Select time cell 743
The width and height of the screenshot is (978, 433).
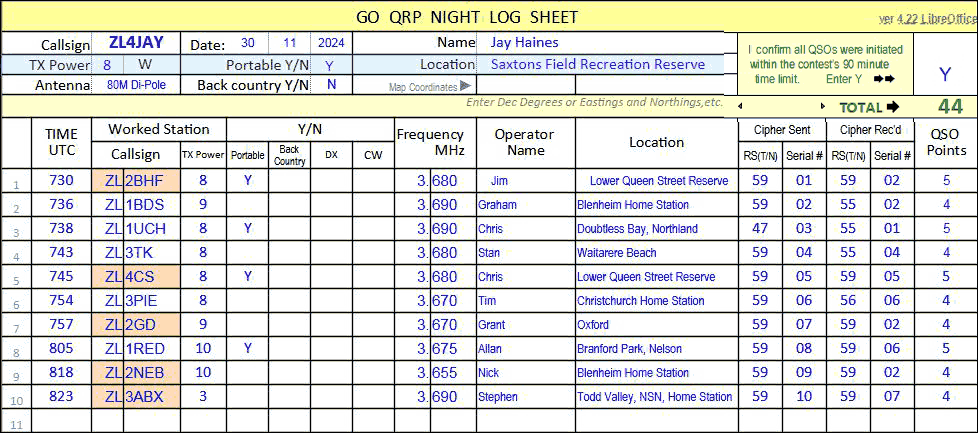pyautogui.click(x=61, y=253)
